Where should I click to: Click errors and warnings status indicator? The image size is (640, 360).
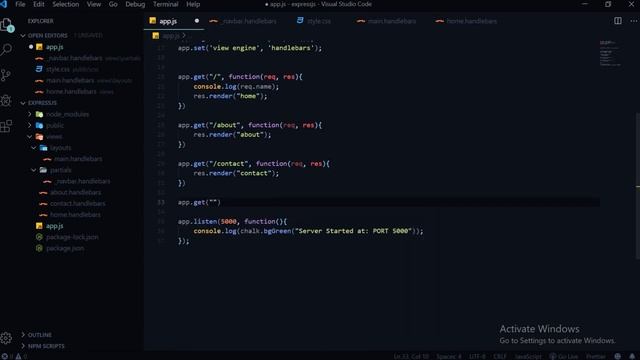point(14,356)
